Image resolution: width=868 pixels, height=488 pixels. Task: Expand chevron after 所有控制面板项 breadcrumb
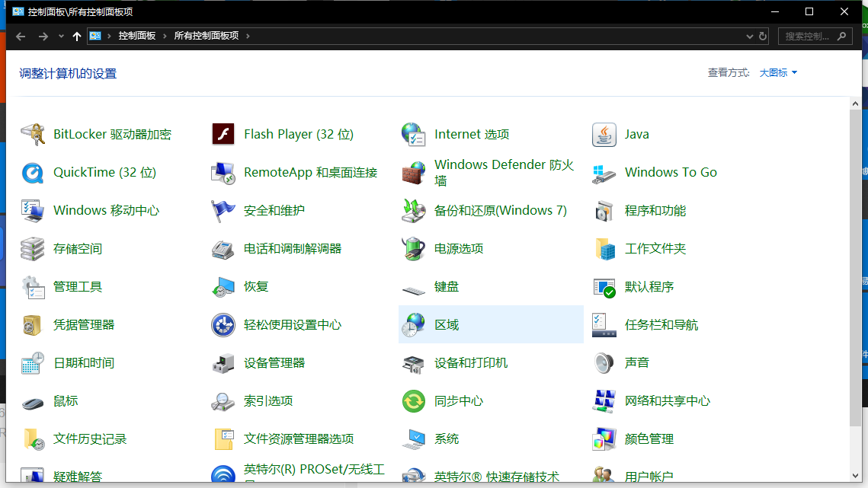(x=248, y=36)
